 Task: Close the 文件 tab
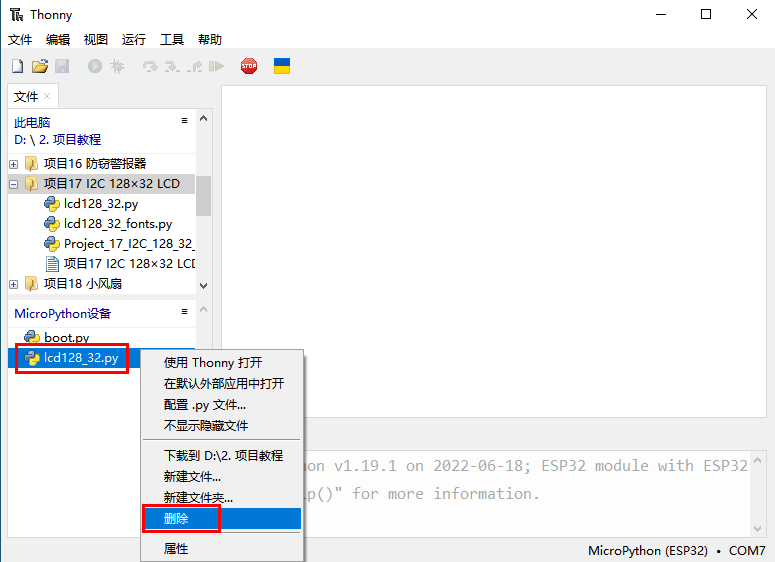[47, 96]
